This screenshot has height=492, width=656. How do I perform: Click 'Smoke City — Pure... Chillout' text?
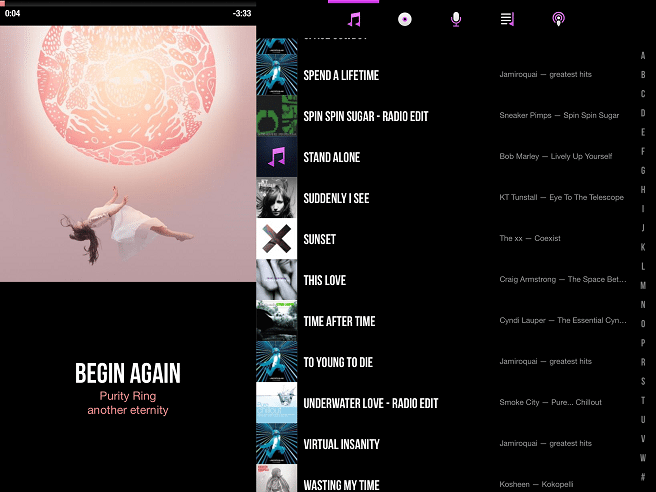550,402
